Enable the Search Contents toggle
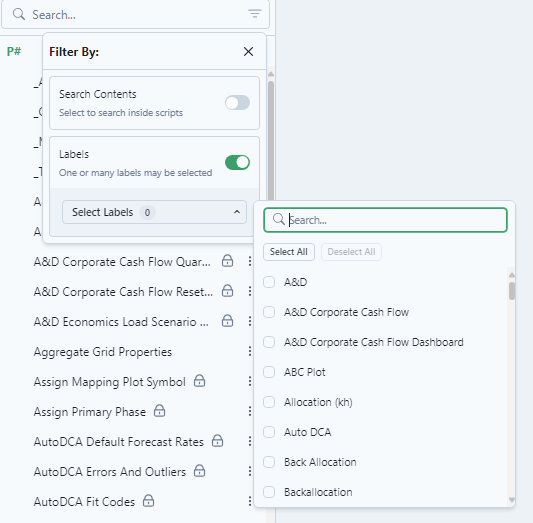Viewport: 533px width, 523px height. 237,103
